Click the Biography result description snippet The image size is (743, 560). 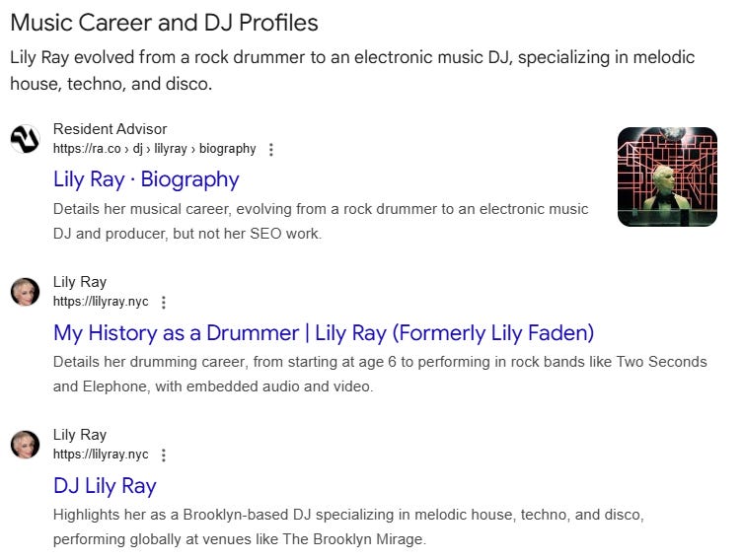tap(321, 221)
